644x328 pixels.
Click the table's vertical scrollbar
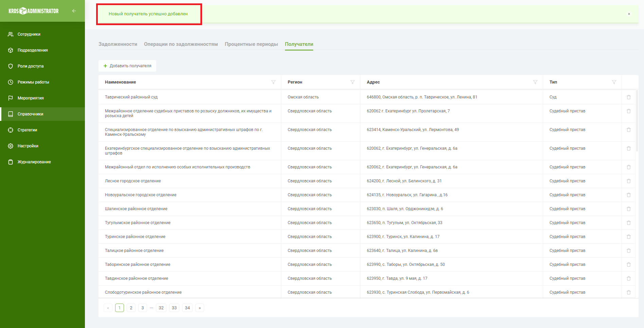click(x=637, y=121)
